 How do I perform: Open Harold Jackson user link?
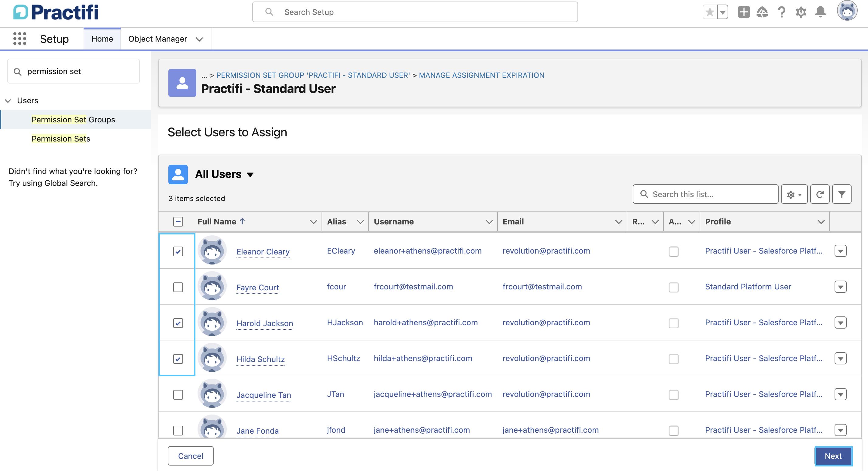pyautogui.click(x=264, y=323)
